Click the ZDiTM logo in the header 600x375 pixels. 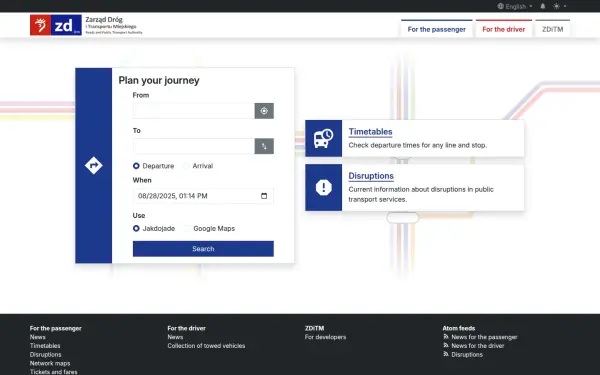pyautogui.click(x=56, y=25)
